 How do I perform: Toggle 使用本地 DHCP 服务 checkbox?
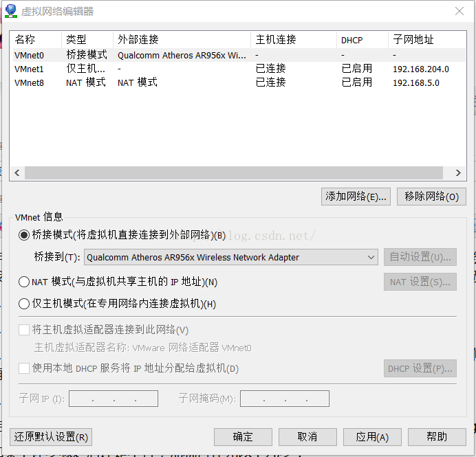(24, 368)
